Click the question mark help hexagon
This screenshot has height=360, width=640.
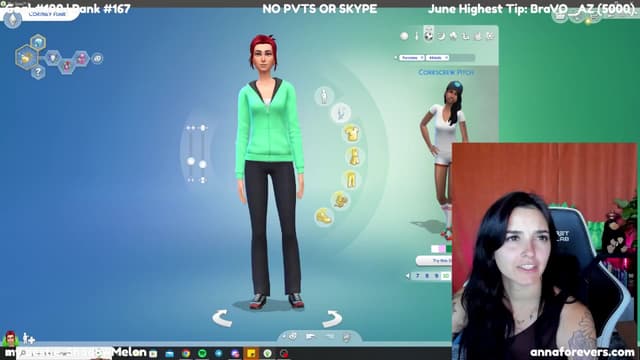coord(38,72)
